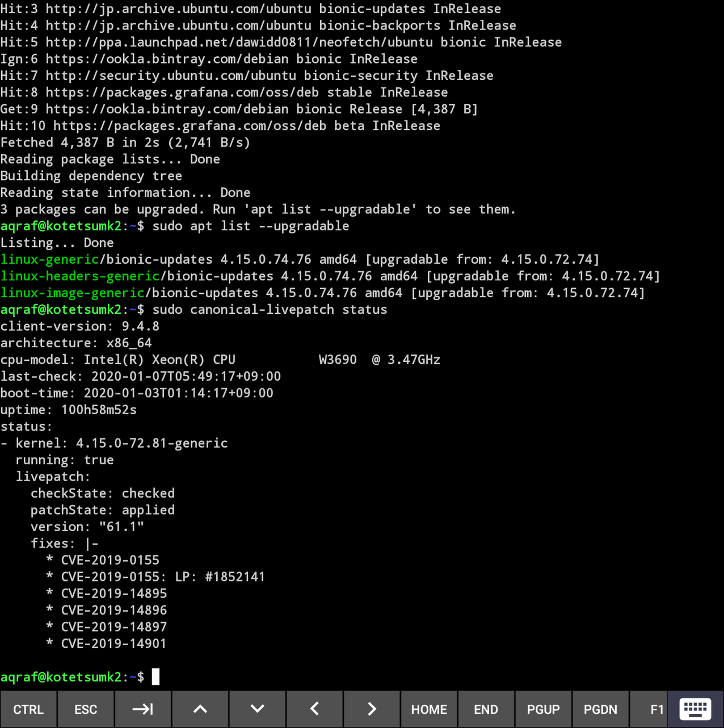Tap the PGDN key button

click(600, 709)
